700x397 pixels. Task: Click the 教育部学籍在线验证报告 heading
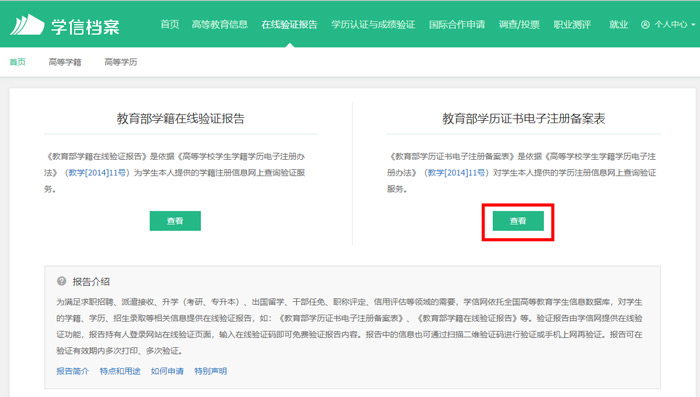point(180,118)
